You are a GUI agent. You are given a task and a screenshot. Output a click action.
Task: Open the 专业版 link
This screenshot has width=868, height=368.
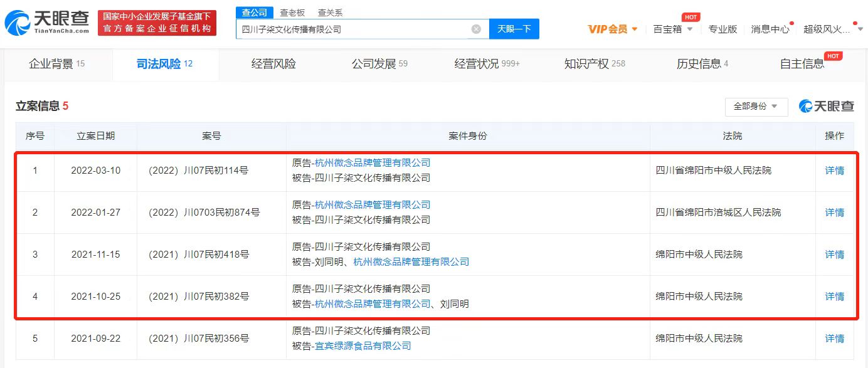(x=722, y=29)
